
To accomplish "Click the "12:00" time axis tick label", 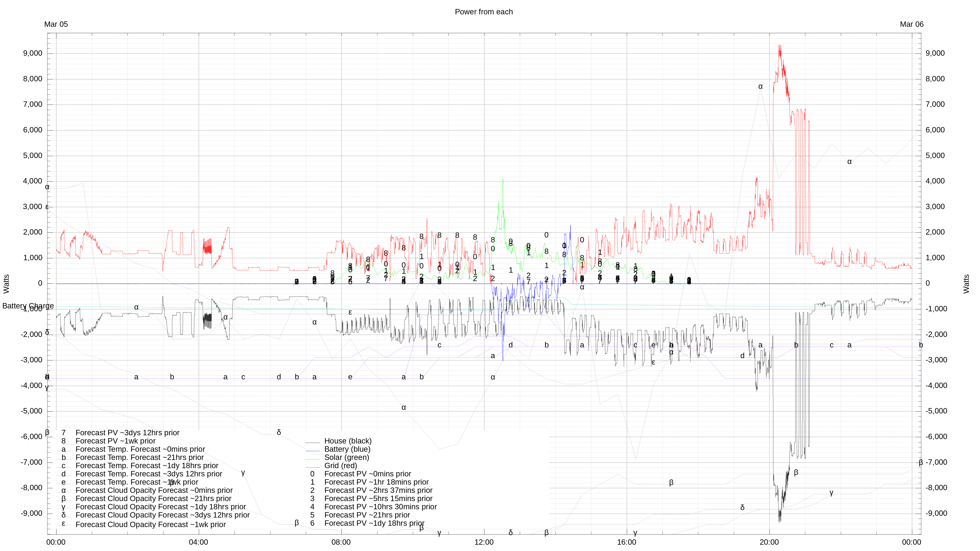I will [484, 542].
